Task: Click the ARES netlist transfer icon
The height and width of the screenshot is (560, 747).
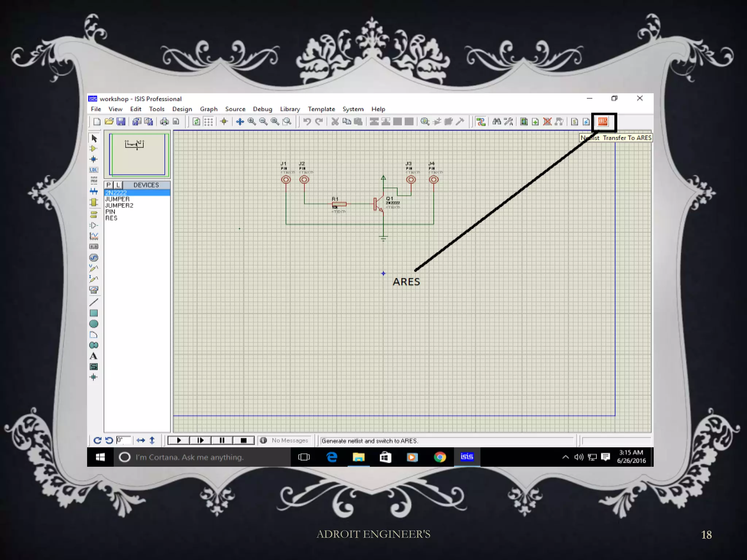Action: point(603,122)
